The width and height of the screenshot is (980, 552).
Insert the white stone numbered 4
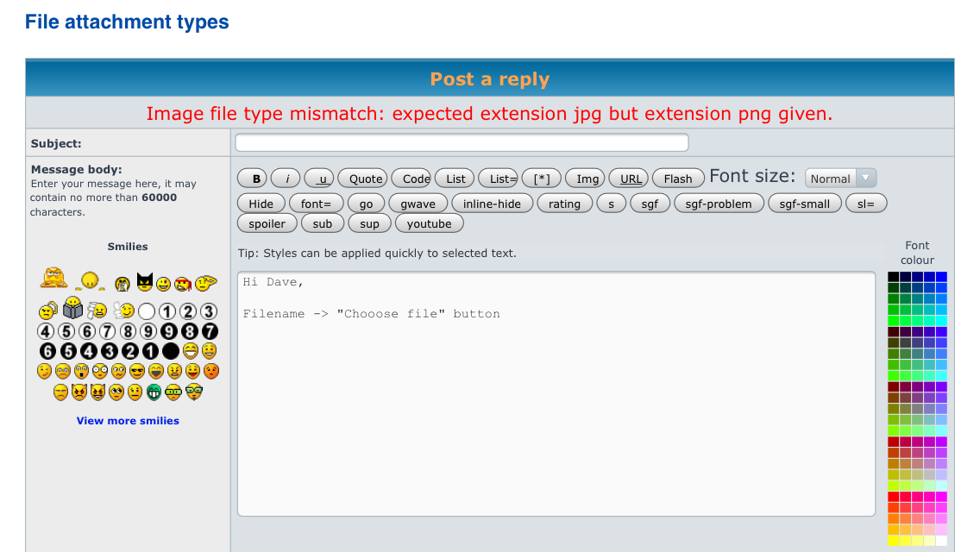pos(46,331)
